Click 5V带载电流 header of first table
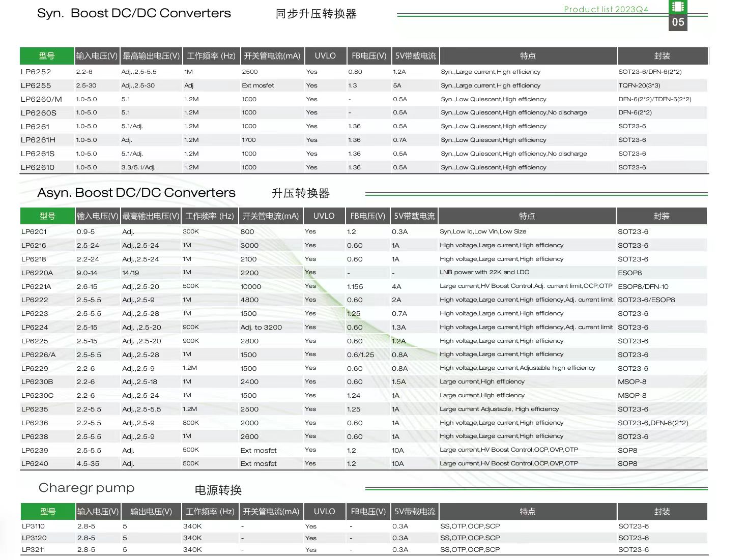The height and width of the screenshot is (560, 747). click(415, 56)
